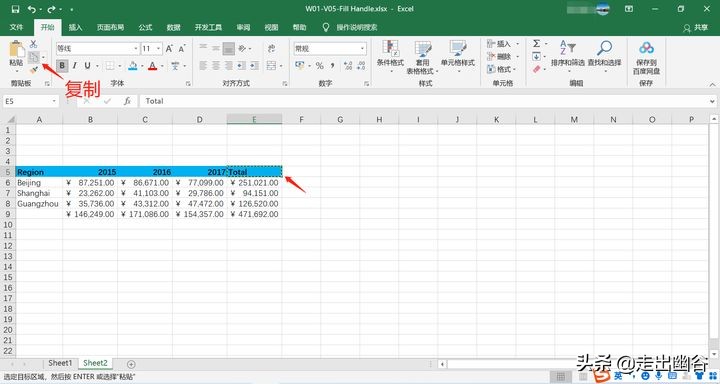This screenshot has height=384, width=720.
Task: Toggle Center horizontal alignment
Action: click(216, 66)
